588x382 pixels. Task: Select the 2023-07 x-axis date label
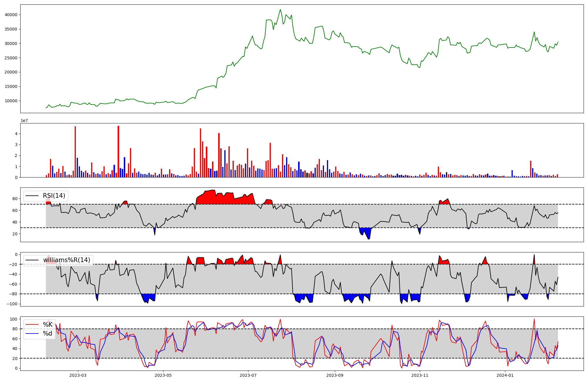(248, 375)
